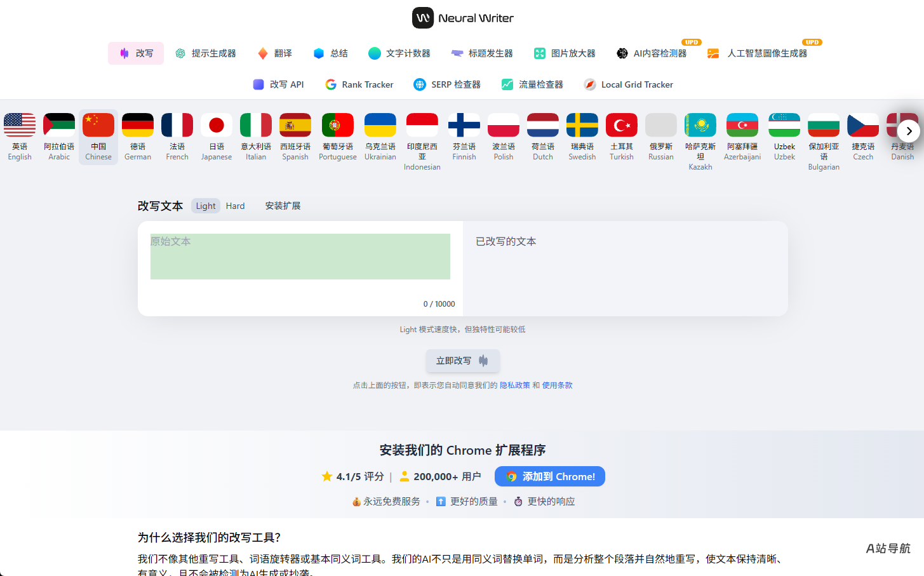Open the 标题发生器 title generator tab

482,53
